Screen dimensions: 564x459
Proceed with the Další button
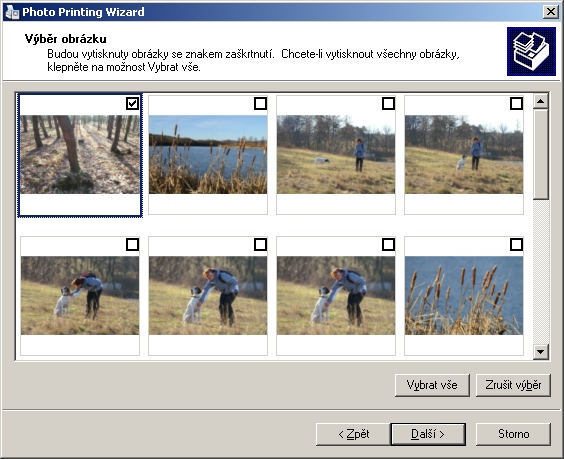coord(428,434)
